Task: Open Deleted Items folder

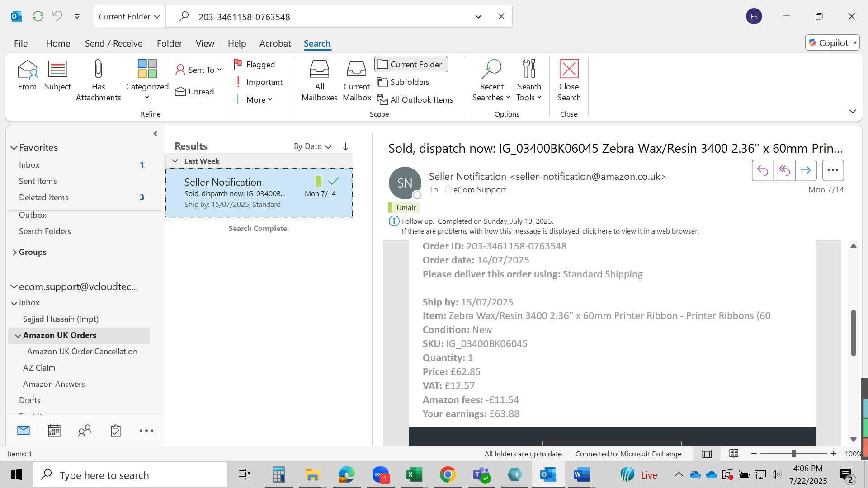Action: click(x=44, y=197)
